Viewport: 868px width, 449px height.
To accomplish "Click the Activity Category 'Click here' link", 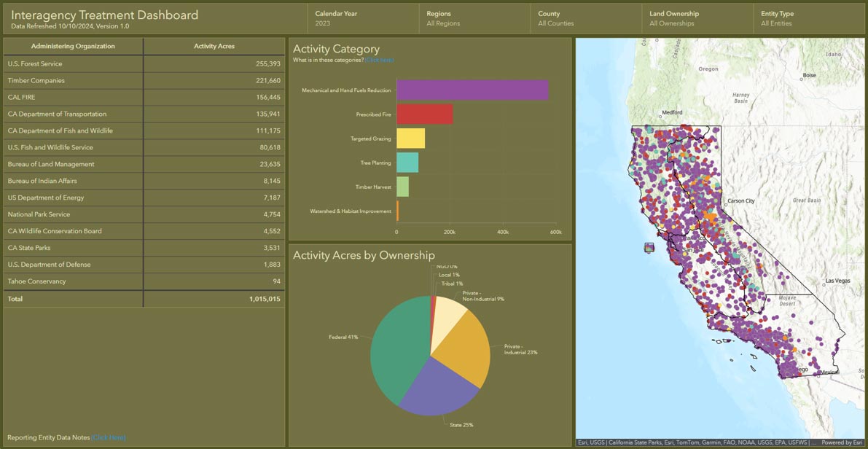I will [379, 60].
